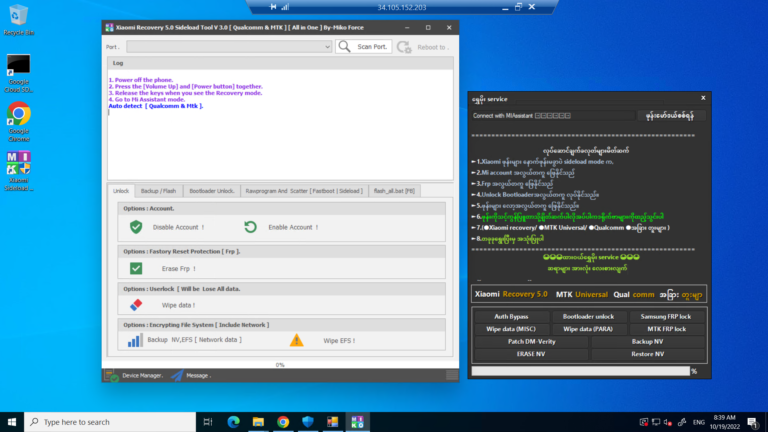Click Samsung FRP lock button

[666, 317]
